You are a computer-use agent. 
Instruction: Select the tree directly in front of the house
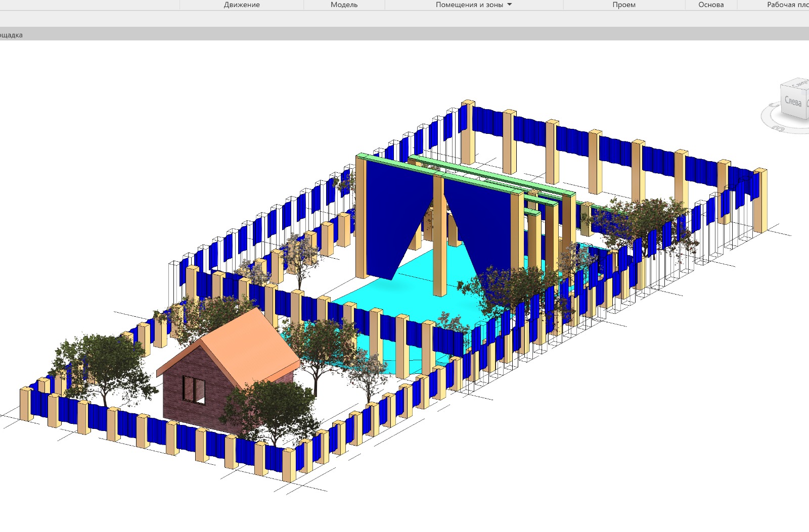click(x=273, y=409)
